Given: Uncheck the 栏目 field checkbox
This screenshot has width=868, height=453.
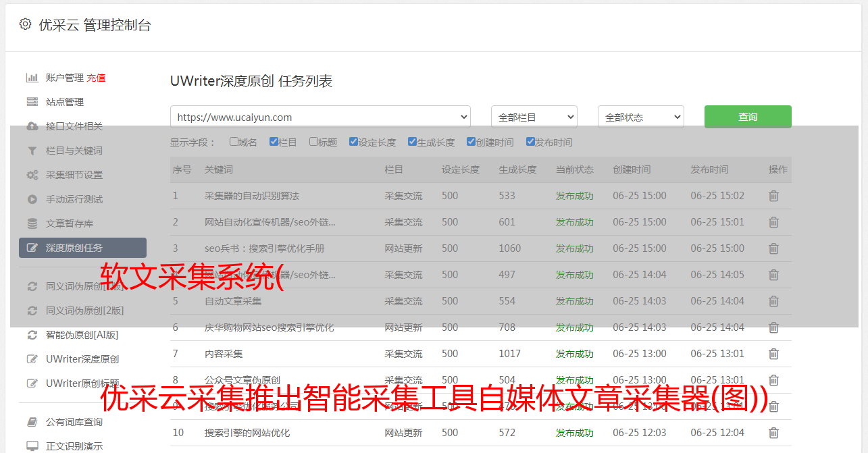Looking at the screenshot, I should pos(274,142).
